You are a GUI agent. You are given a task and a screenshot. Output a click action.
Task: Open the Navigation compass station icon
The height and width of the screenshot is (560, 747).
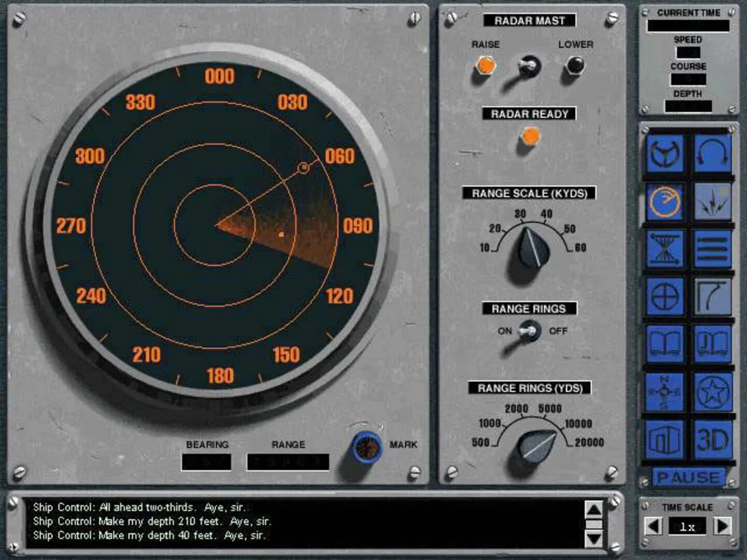click(666, 393)
